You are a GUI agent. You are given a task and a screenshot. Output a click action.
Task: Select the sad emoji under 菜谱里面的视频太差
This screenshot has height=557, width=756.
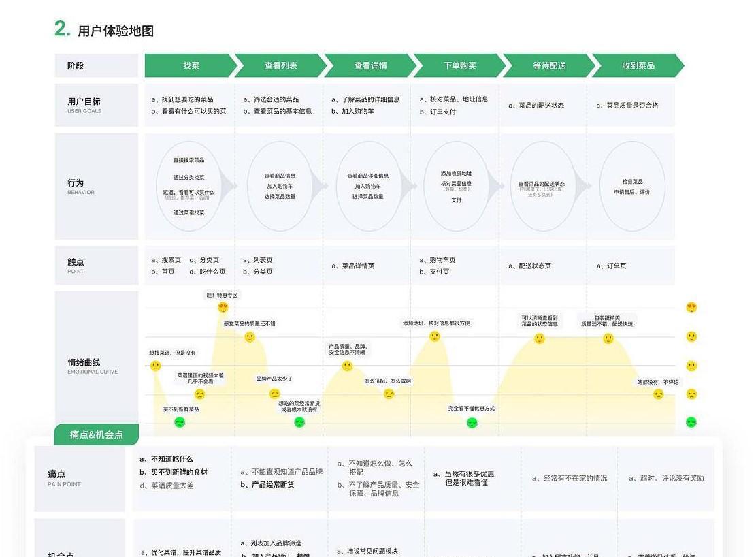[x=199, y=394]
